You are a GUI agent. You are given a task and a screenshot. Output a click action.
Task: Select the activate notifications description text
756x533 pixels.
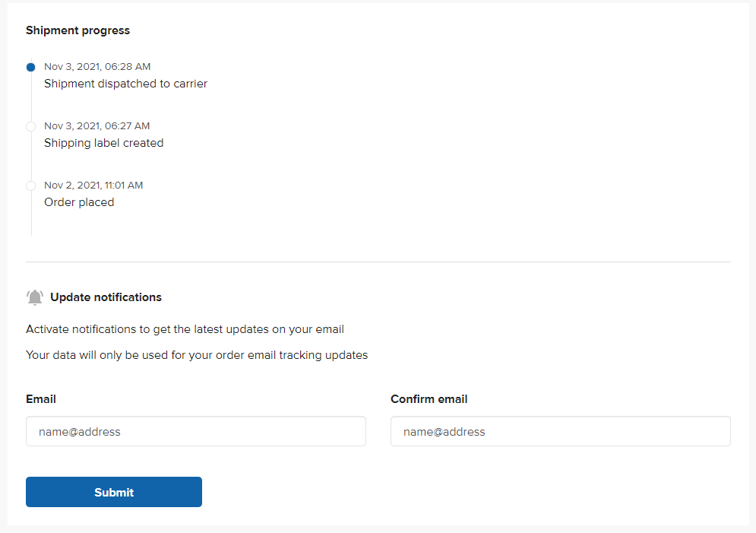coord(185,329)
